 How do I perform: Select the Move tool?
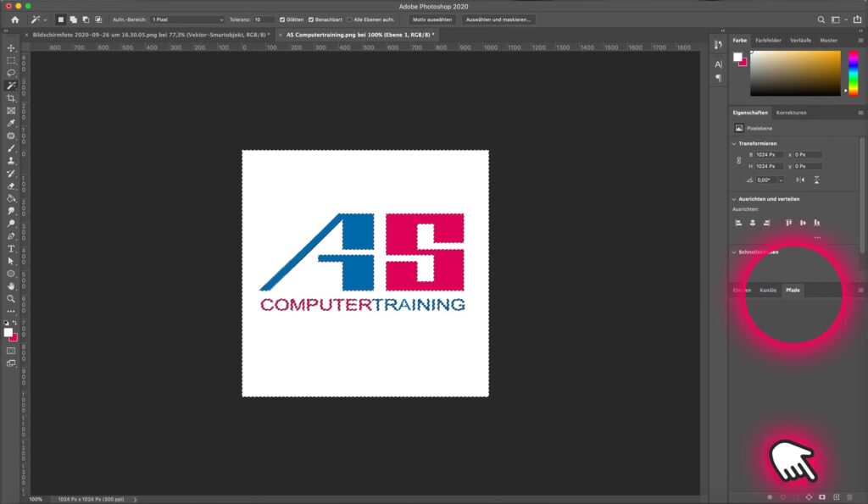[11, 48]
